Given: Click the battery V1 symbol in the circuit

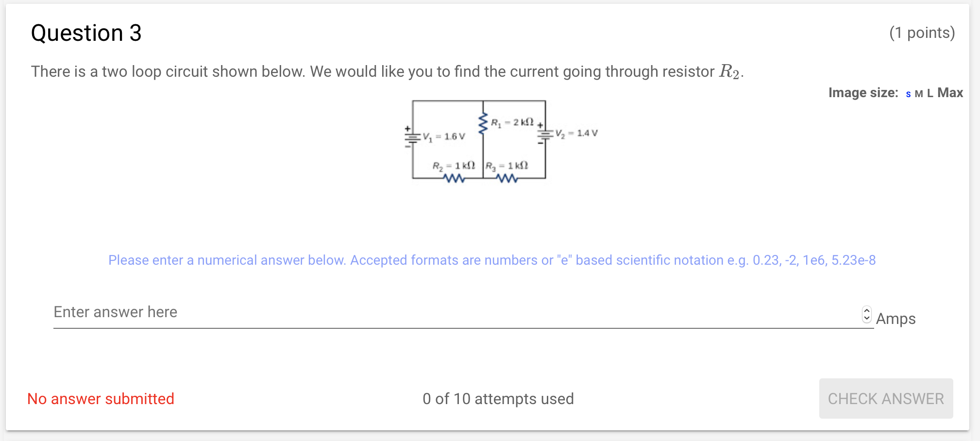Looking at the screenshot, I should pyautogui.click(x=412, y=136).
